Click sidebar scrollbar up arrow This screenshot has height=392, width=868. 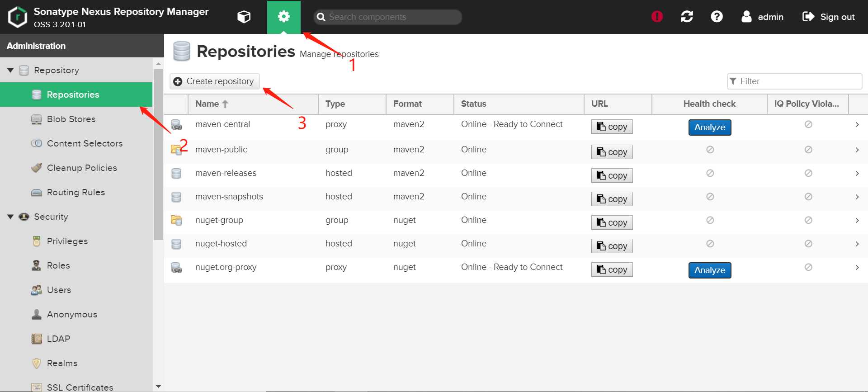coord(158,64)
